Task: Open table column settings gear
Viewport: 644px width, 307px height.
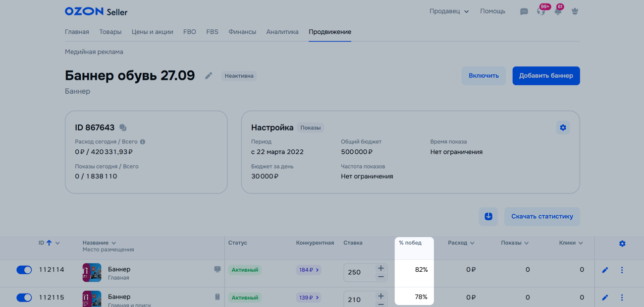Action: 622,244
